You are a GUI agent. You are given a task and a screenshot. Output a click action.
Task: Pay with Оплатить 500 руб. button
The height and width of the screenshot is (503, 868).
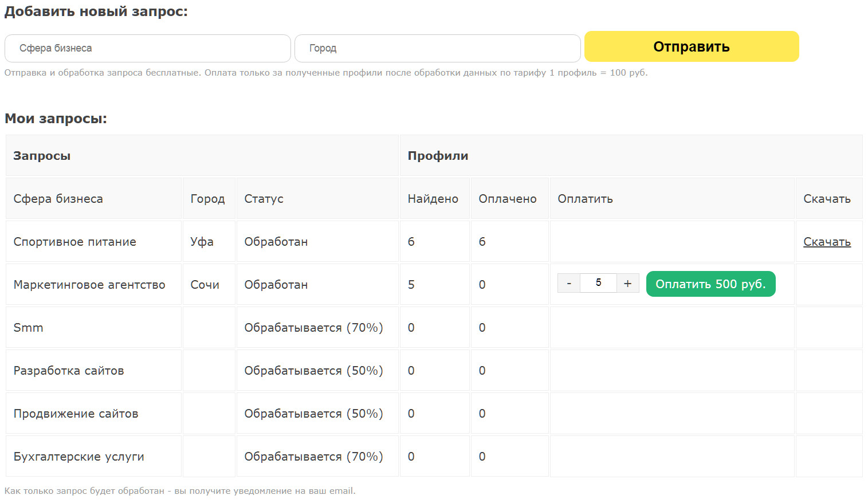(x=710, y=284)
